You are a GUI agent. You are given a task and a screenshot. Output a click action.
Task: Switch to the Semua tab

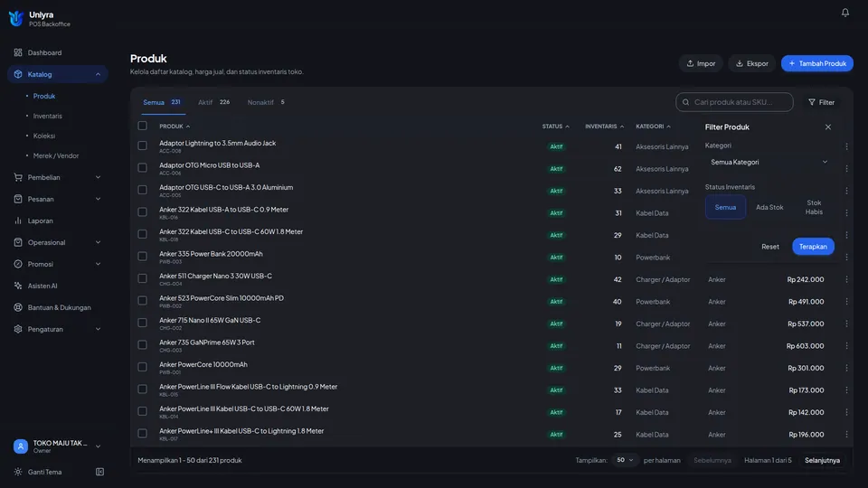pos(161,102)
